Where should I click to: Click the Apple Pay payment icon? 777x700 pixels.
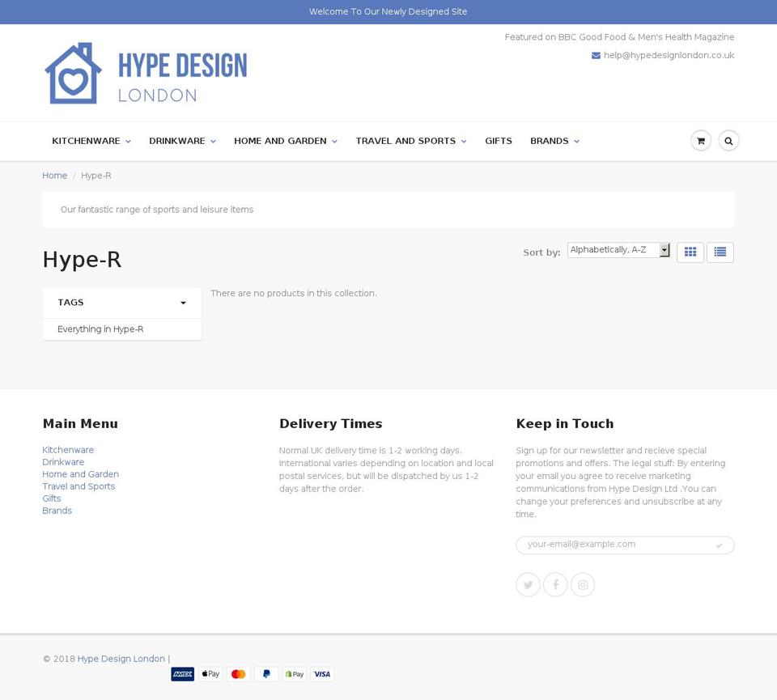[210, 674]
